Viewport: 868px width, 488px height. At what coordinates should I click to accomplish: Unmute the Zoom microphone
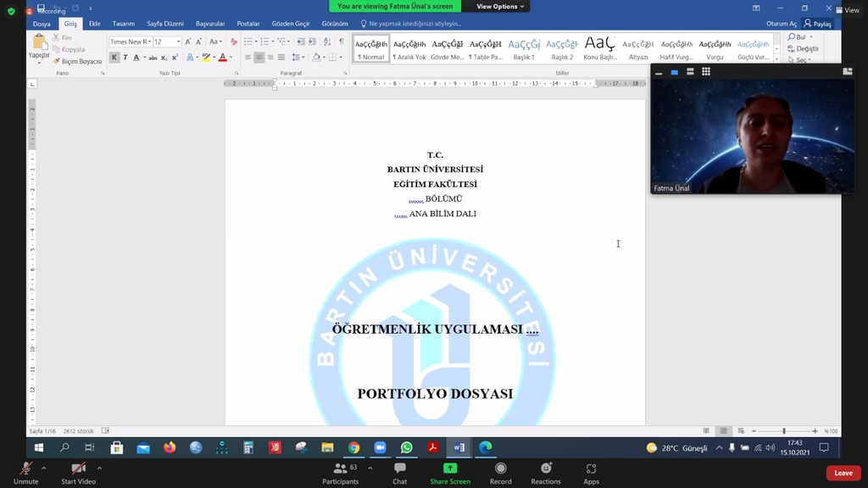click(26, 473)
